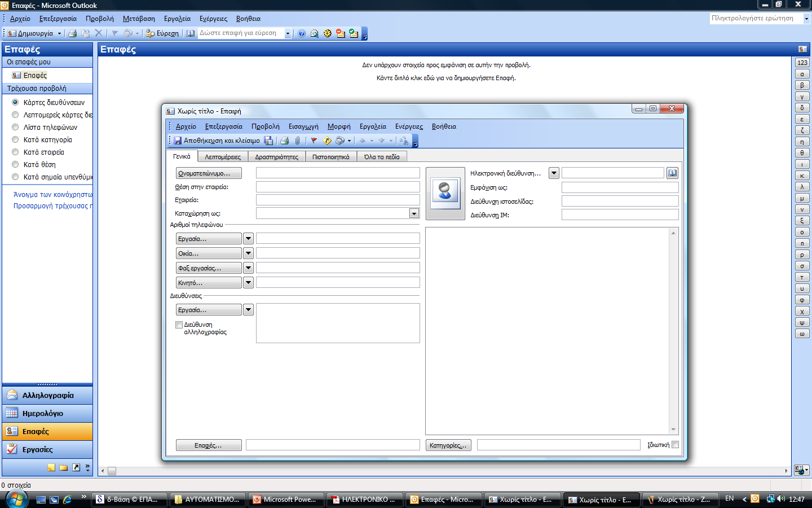Open the address book icon in main toolbar
This screenshot has height=508, width=812.
point(191,33)
